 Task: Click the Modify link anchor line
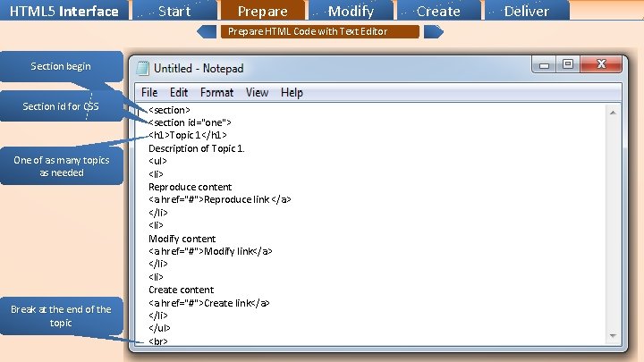[x=210, y=251]
